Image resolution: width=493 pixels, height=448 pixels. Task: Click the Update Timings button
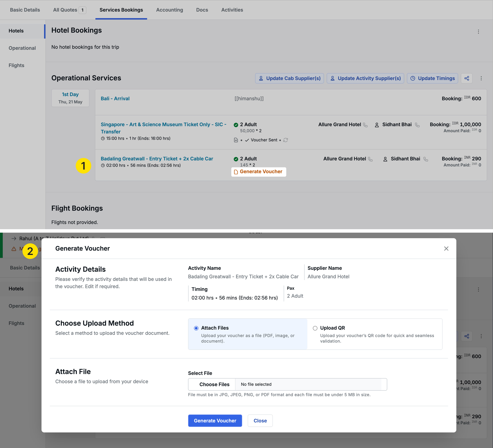click(x=432, y=78)
